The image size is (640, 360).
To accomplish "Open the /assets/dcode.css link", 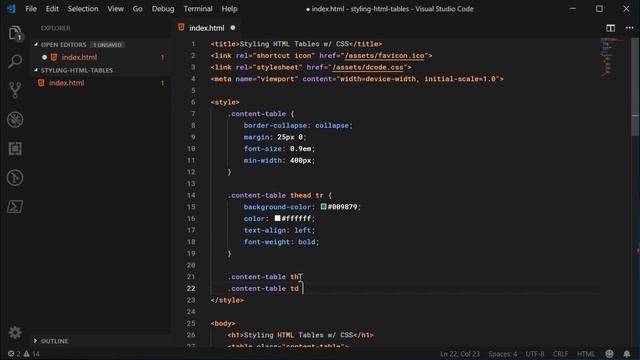I will [368, 67].
